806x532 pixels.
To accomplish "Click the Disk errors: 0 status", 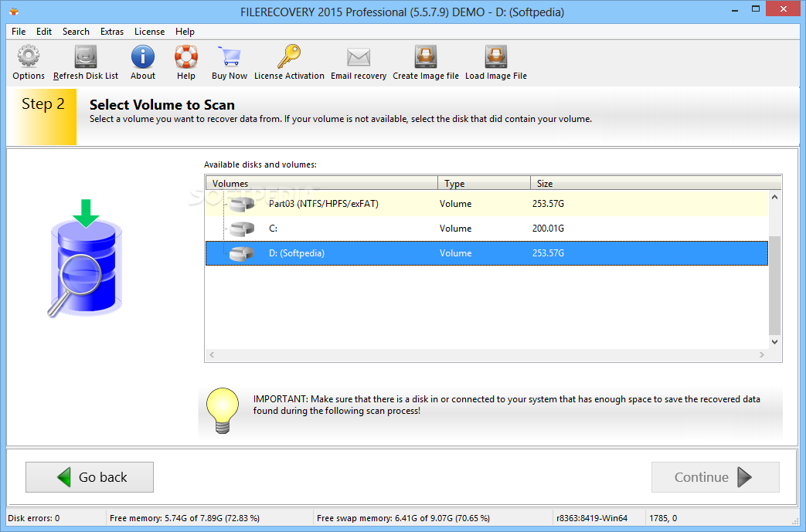I will [34, 518].
